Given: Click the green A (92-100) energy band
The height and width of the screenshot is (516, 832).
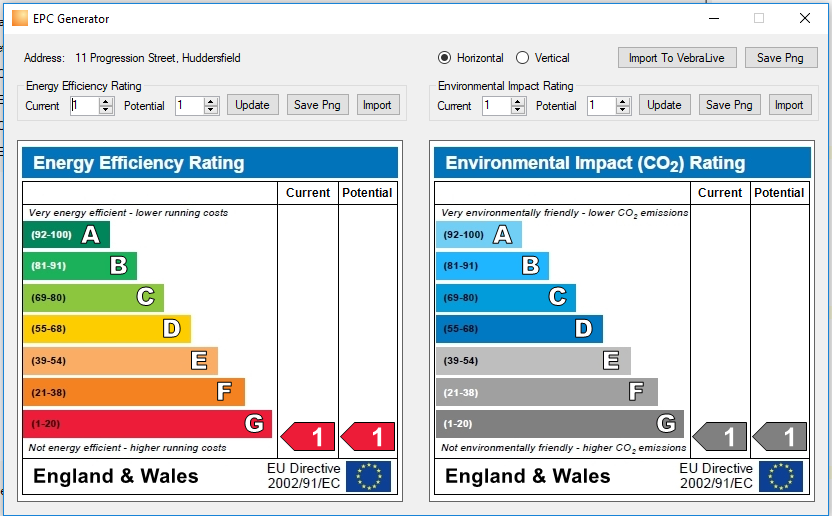Looking at the screenshot, I should pyautogui.click(x=66, y=234).
